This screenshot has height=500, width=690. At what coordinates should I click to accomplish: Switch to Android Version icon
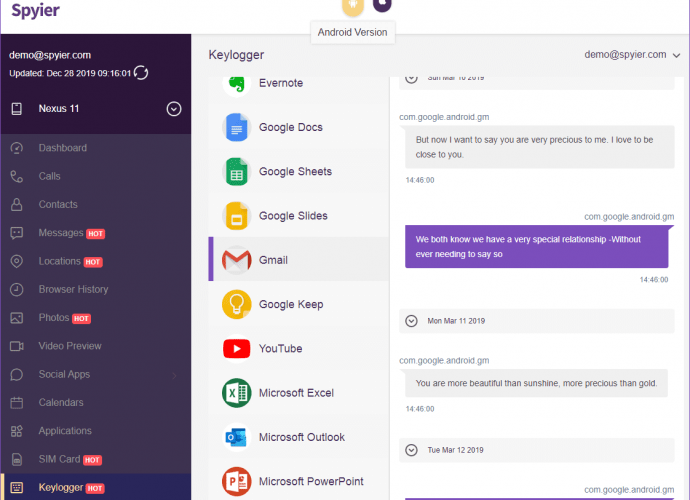click(353, 6)
